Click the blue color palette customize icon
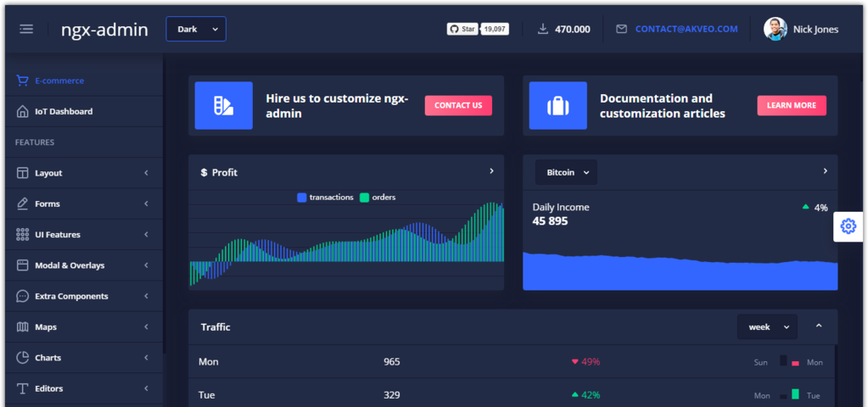This screenshot has height=407, width=868. pos(224,106)
